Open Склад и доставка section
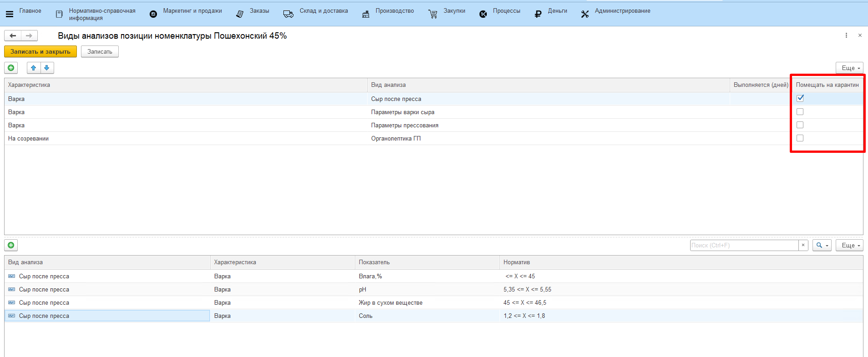The width and height of the screenshot is (868, 357). [x=324, y=11]
